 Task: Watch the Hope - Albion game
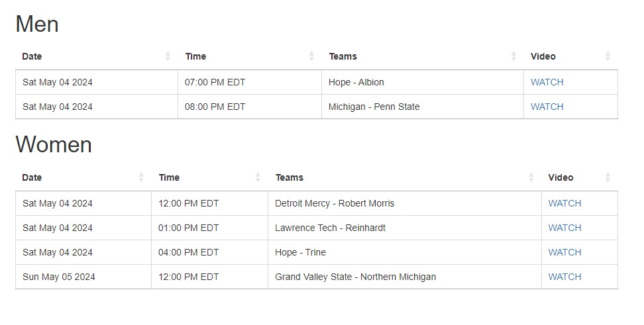point(547,83)
